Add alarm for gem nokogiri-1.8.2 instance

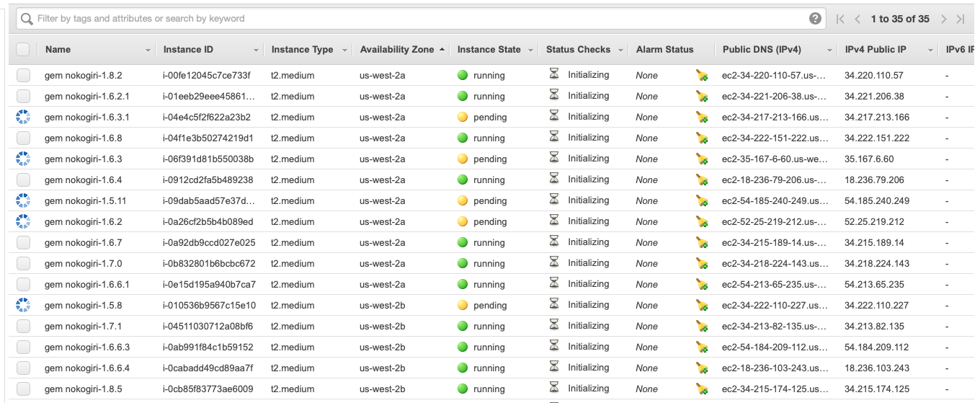(x=702, y=75)
